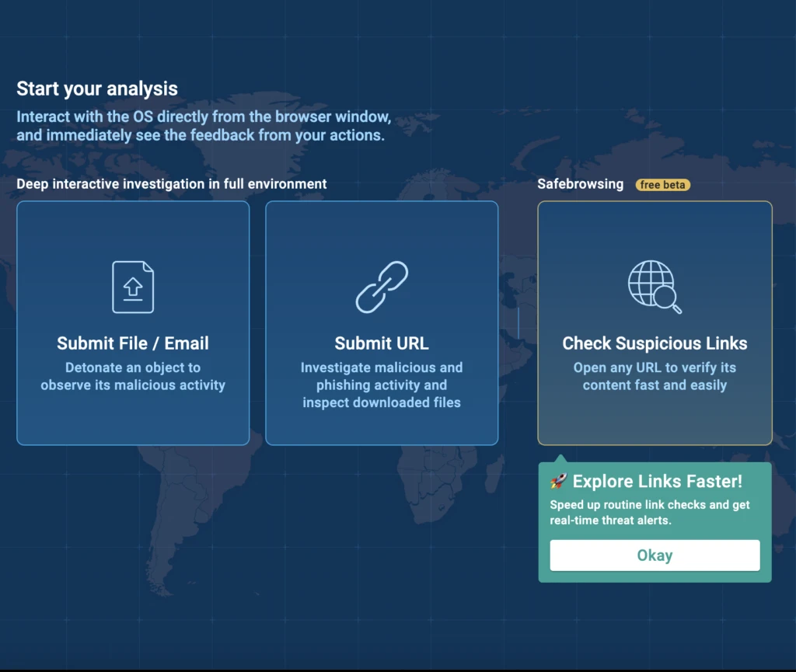Click the Interact with the OS subtitle
Screen dimensions: 796x672
[204, 126]
